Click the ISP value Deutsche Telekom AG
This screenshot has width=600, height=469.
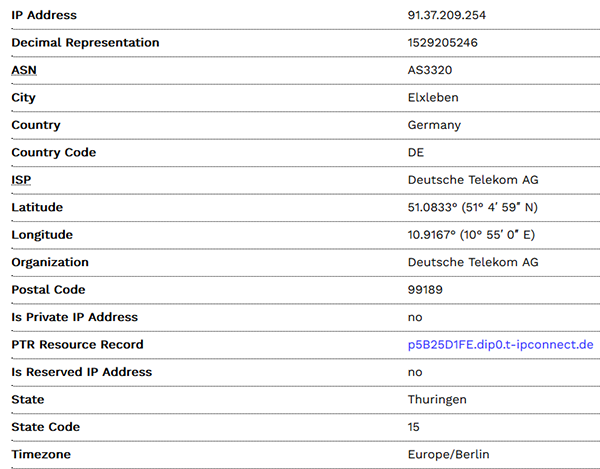[x=473, y=180]
